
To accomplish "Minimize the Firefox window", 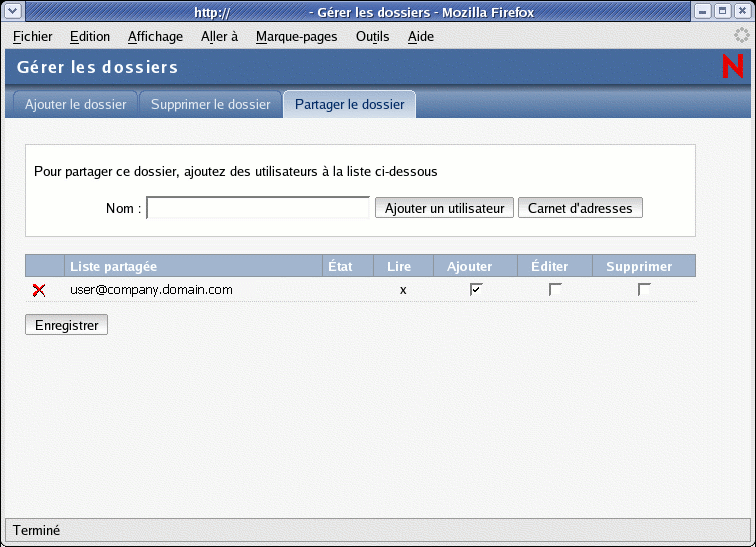I will [702, 11].
